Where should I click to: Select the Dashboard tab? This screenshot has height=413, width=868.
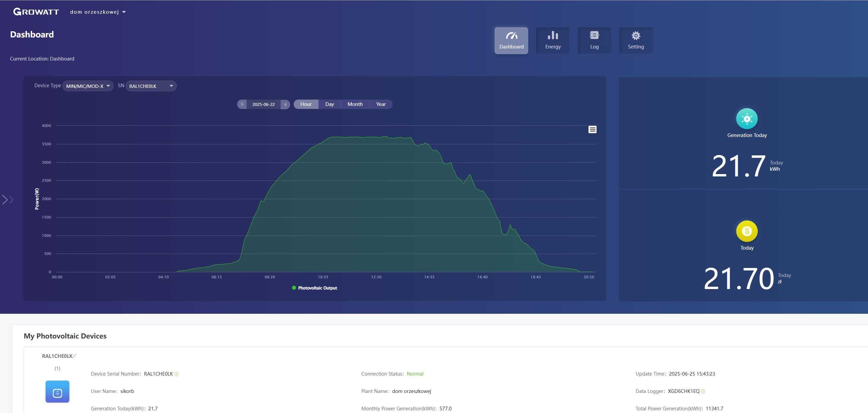click(511, 40)
